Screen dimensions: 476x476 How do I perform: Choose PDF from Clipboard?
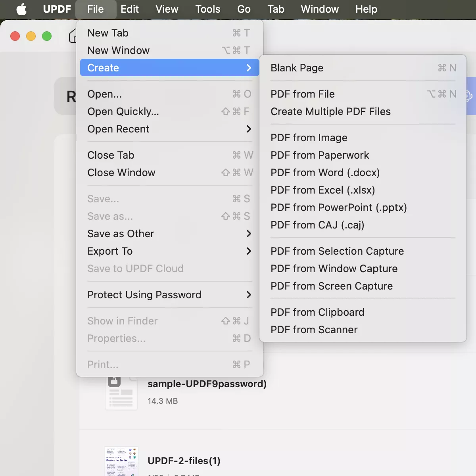tap(317, 312)
